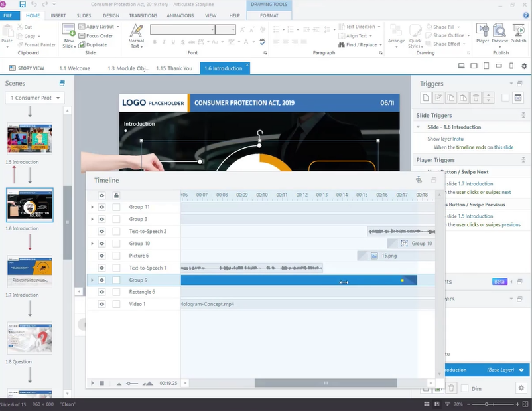This screenshot has height=411, width=532.
Task: Click the Instu layer link
Action: tap(458, 139)
